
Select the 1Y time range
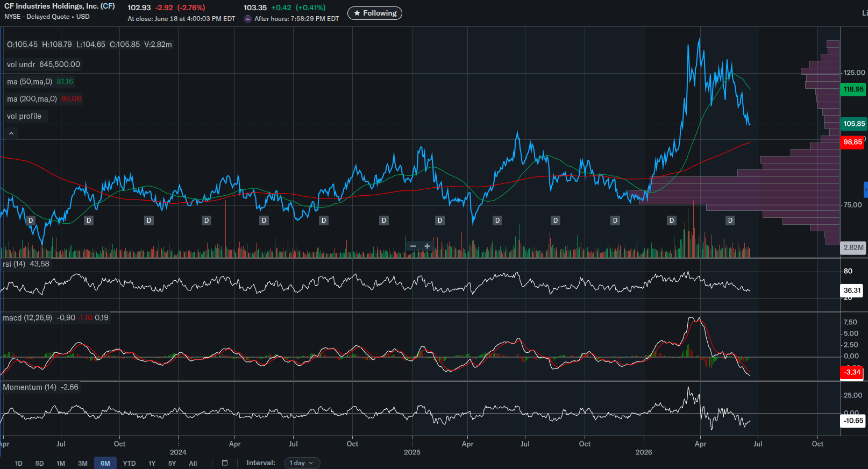152,463
